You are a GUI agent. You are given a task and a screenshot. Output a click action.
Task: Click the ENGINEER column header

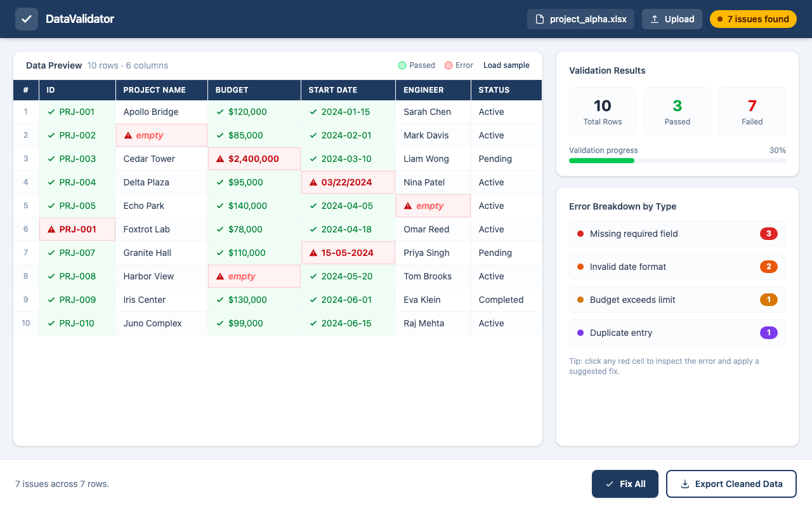[433, 90]
